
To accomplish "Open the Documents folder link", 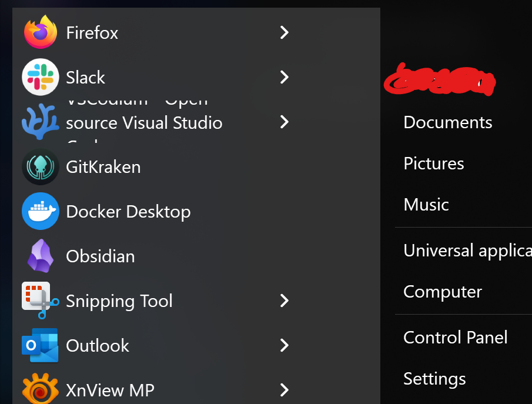I will click(448, 122).
